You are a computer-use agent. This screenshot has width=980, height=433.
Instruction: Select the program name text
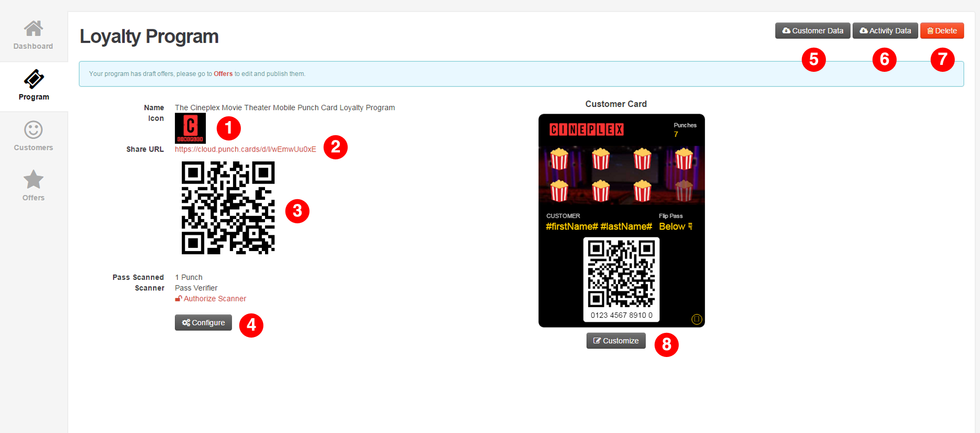285,107
